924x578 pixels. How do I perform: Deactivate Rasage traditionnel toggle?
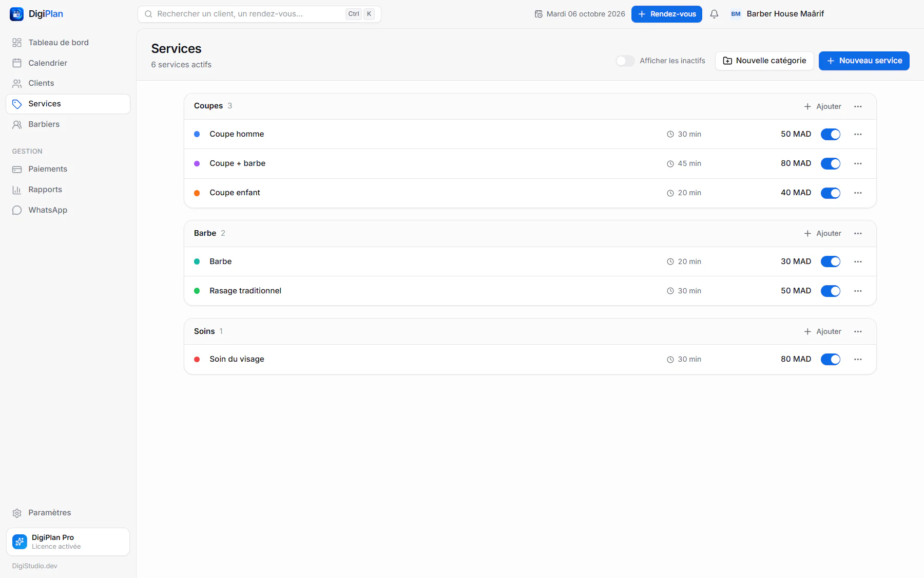tap(830, 291)
